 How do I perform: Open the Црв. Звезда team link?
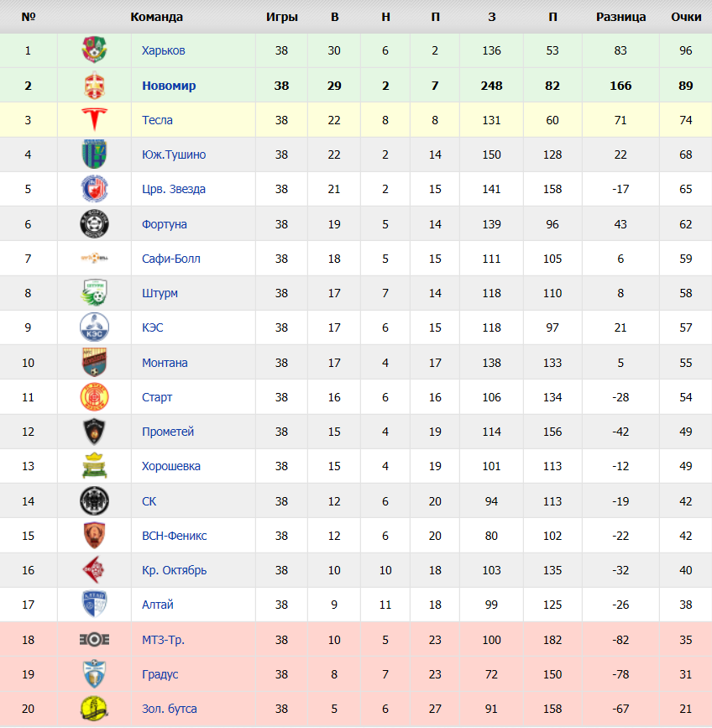(174, 189)
